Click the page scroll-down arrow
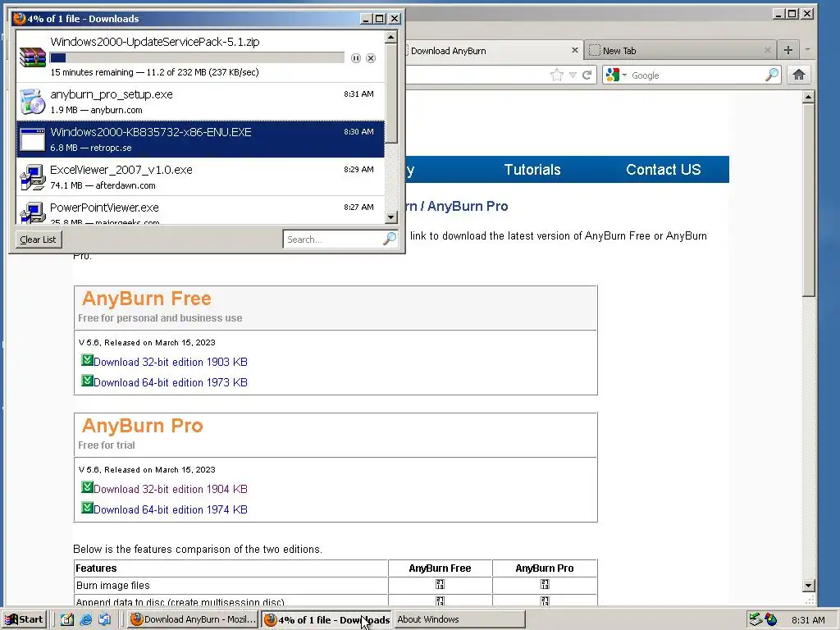840x630 pixels. click(809, 586)
